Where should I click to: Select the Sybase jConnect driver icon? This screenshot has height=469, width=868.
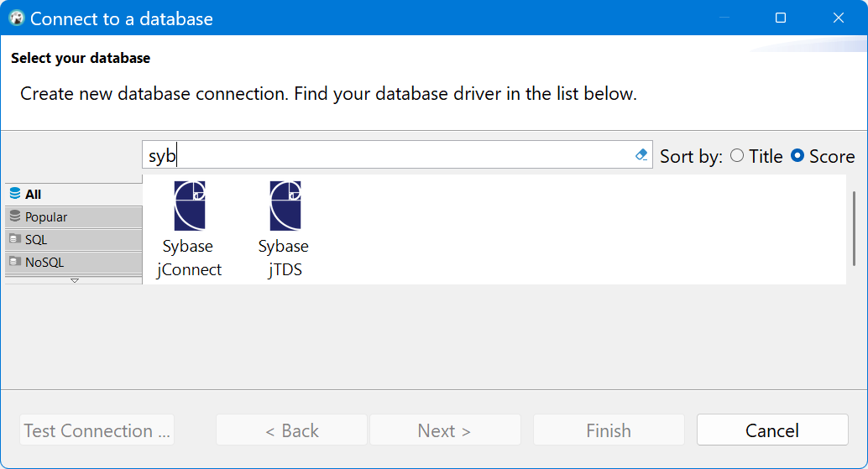[190, 206]
